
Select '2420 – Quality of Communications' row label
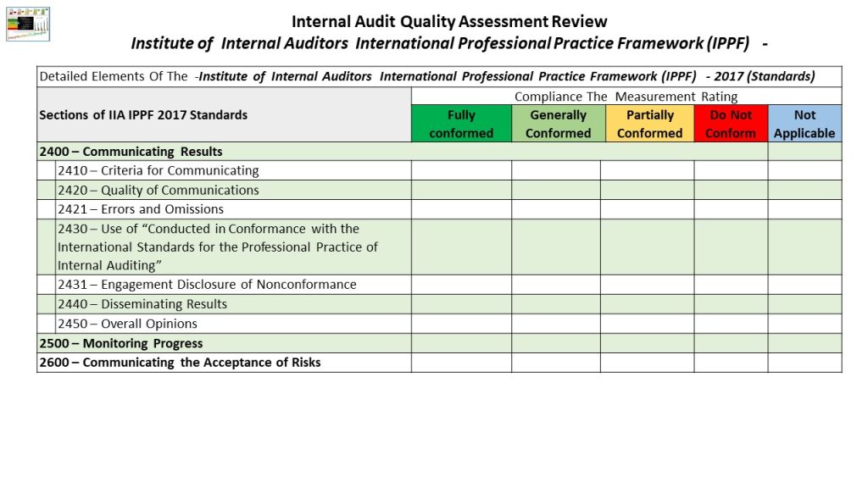[x=159, y=190]
